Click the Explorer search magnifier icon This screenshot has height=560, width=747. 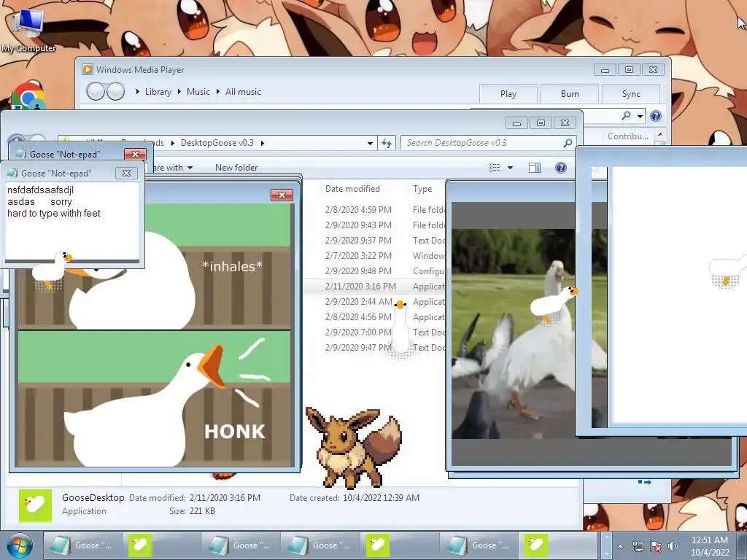pyautogui.click(x=568, y=143)
